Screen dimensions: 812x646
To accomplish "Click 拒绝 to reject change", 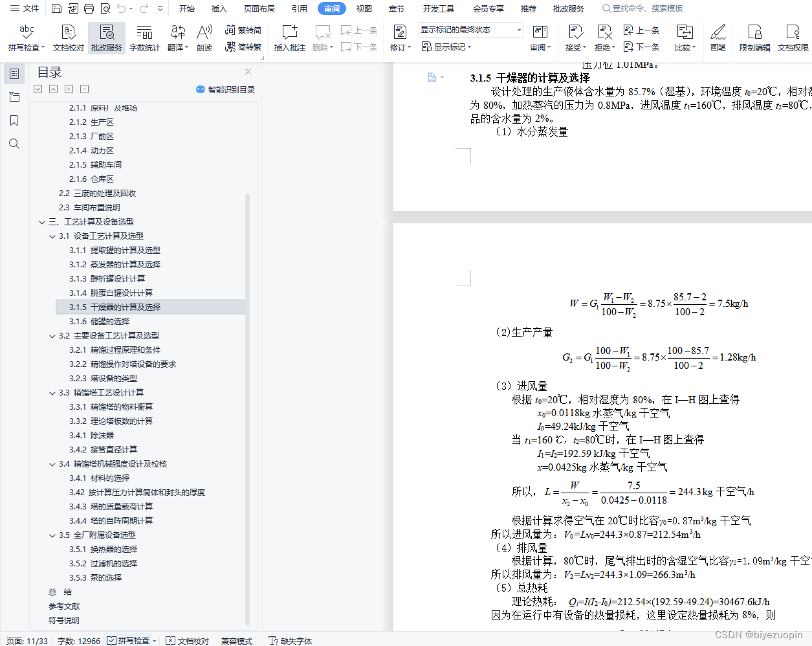I will coord(604,38).
